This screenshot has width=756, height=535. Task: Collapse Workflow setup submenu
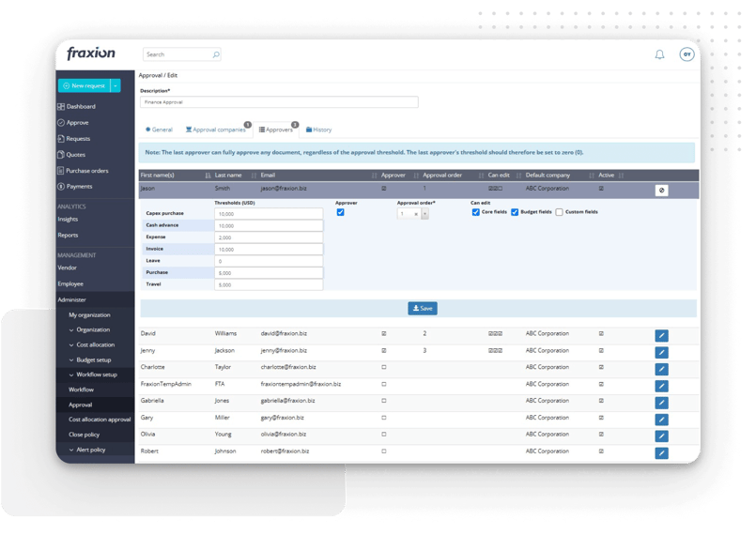click(x=93, y=375)
